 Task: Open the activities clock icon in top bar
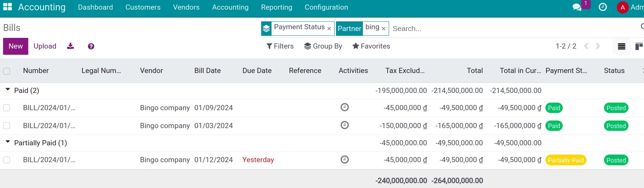coord(603,7)
